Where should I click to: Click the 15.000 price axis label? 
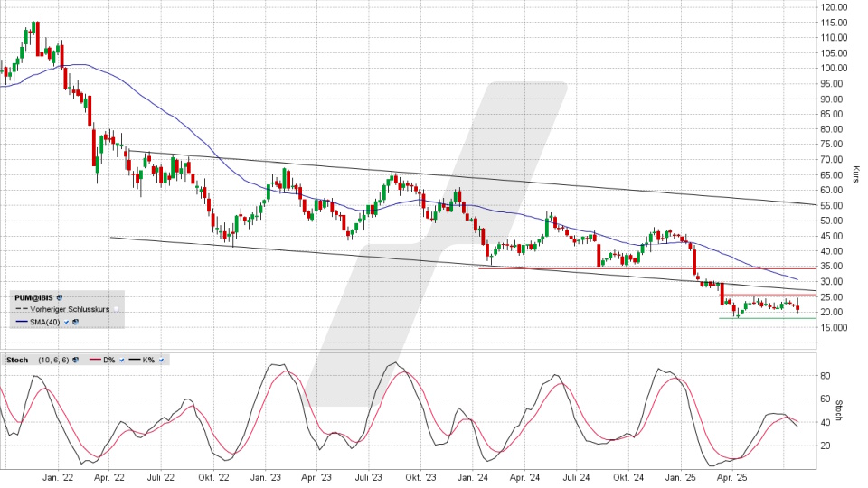point(835,327)
